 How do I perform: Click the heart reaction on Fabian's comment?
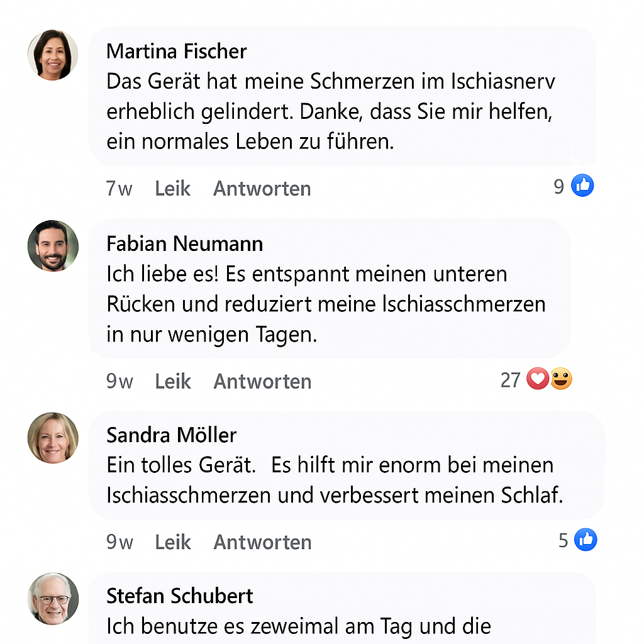(x=537, y=379)
